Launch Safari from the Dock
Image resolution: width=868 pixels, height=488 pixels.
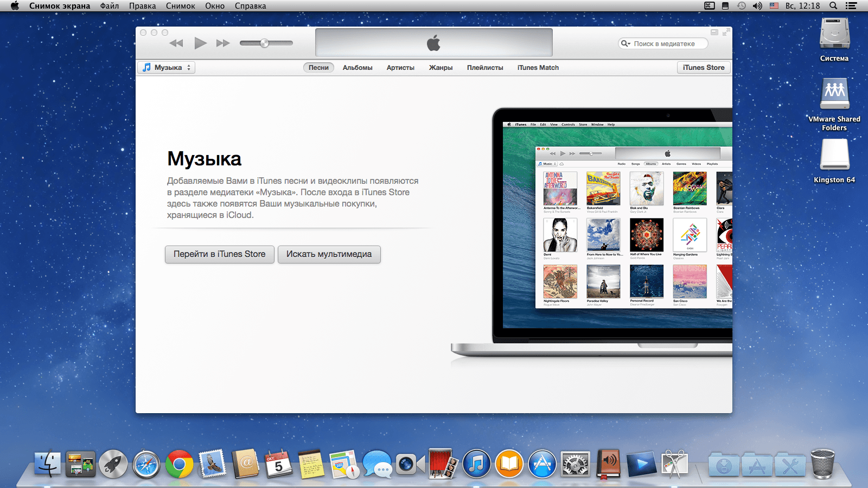[x=146, y=465]
